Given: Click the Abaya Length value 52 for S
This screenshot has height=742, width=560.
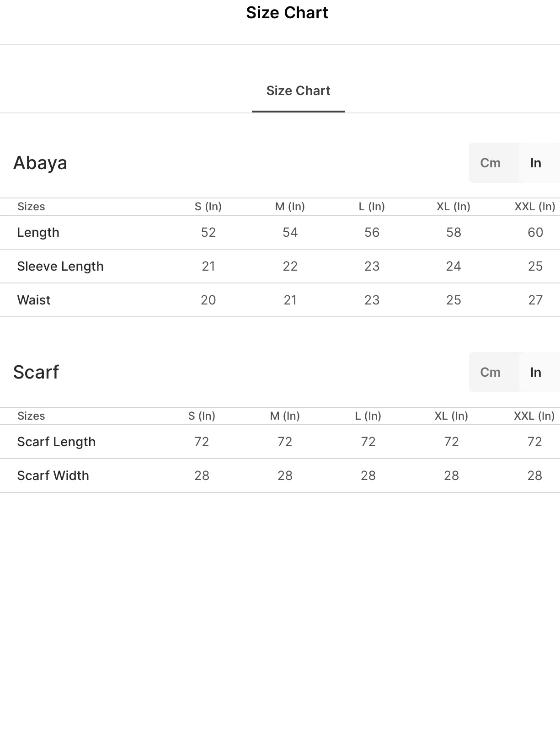Looking at the screenshot, I should pos(208,232).
